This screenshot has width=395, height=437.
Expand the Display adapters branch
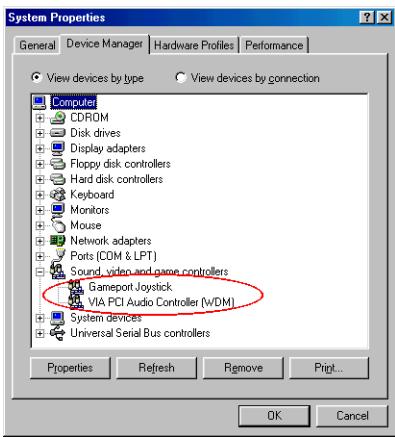click(x=40, y=149)
